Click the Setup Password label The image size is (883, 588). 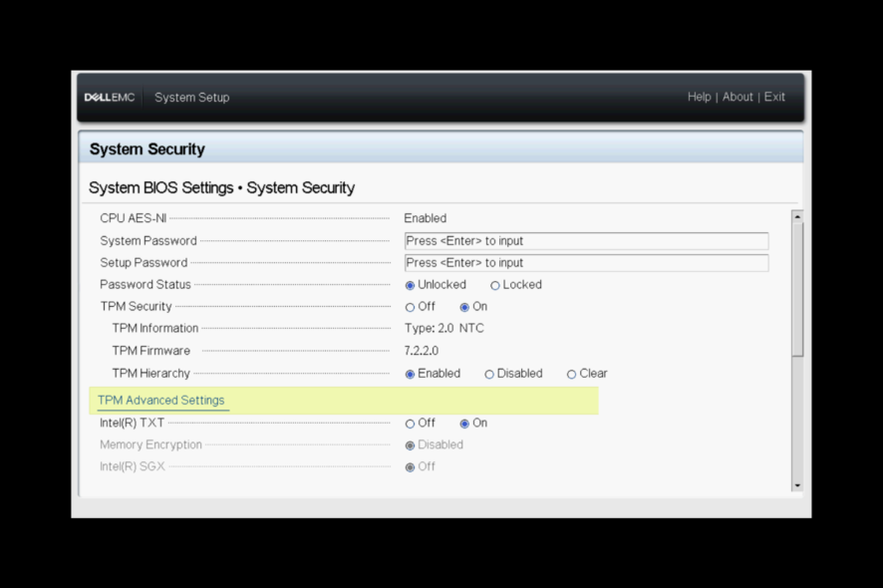point(144,263)
